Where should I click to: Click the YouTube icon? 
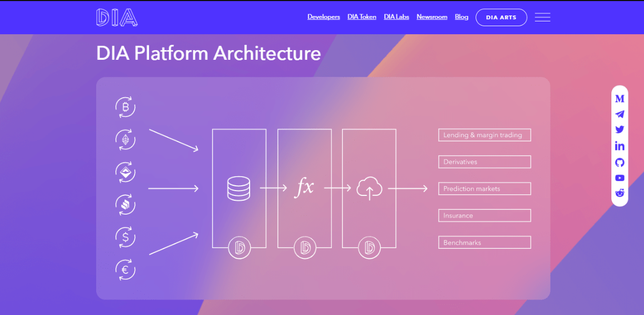point(619,178)
